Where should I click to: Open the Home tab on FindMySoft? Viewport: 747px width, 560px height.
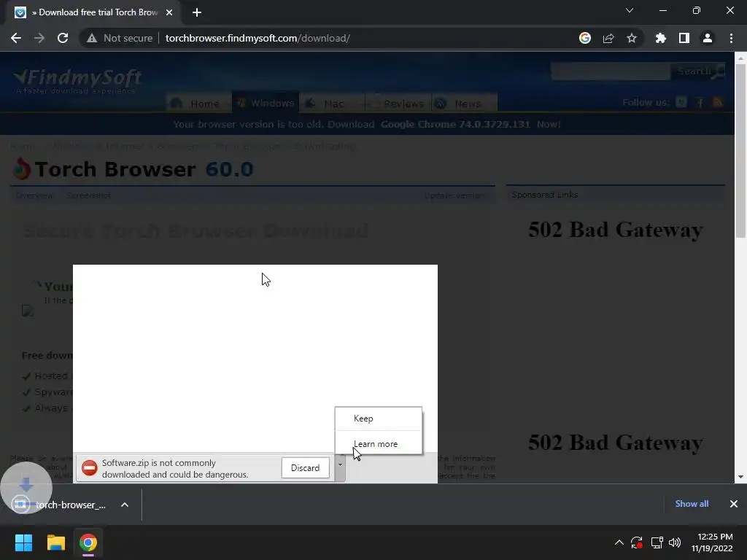click(x=198, y=104)
